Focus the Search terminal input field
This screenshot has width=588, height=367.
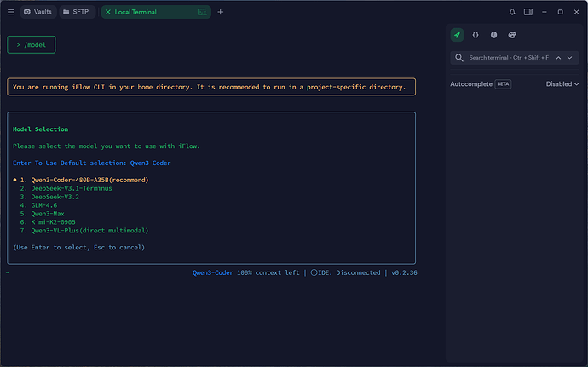[509, 58]
